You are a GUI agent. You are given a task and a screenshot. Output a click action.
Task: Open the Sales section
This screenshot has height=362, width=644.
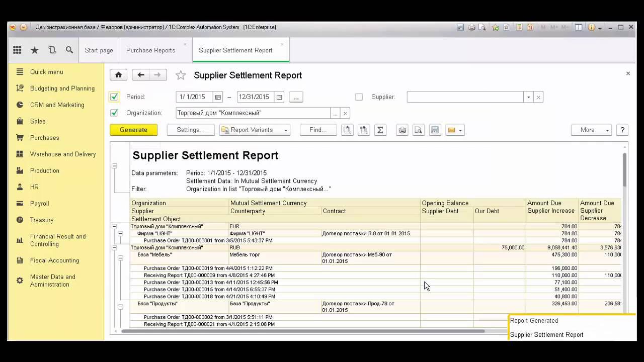(38, 121)
